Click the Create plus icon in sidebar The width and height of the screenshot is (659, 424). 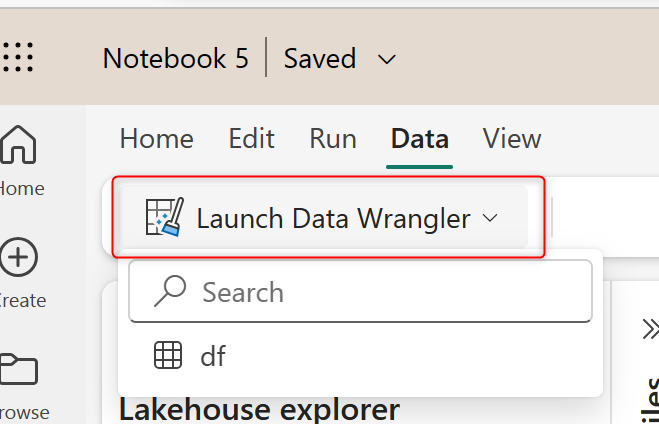pyautogui.click(x=19, y=259)
